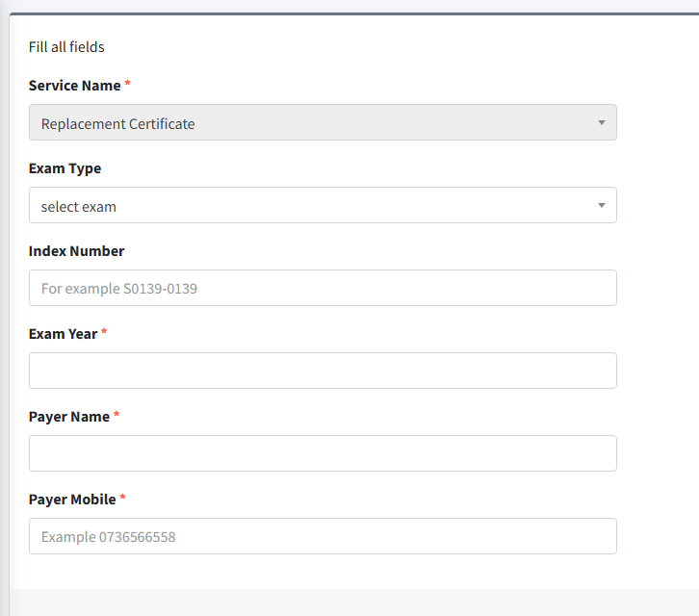Viewport: 699px width, 616px height.
Task: Click the "Exam Type" field label
Action: pyautogui.click(x=65, y=168)
